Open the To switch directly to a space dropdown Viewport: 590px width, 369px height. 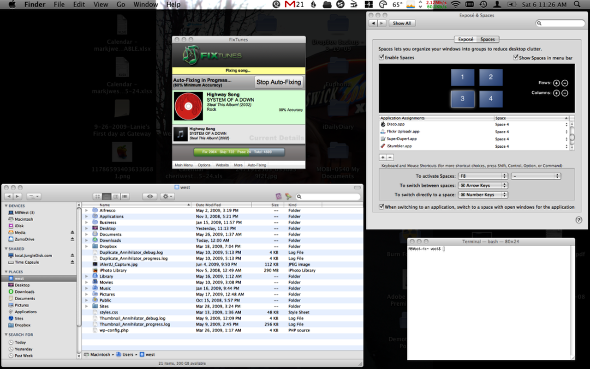(x=483, y=195)
